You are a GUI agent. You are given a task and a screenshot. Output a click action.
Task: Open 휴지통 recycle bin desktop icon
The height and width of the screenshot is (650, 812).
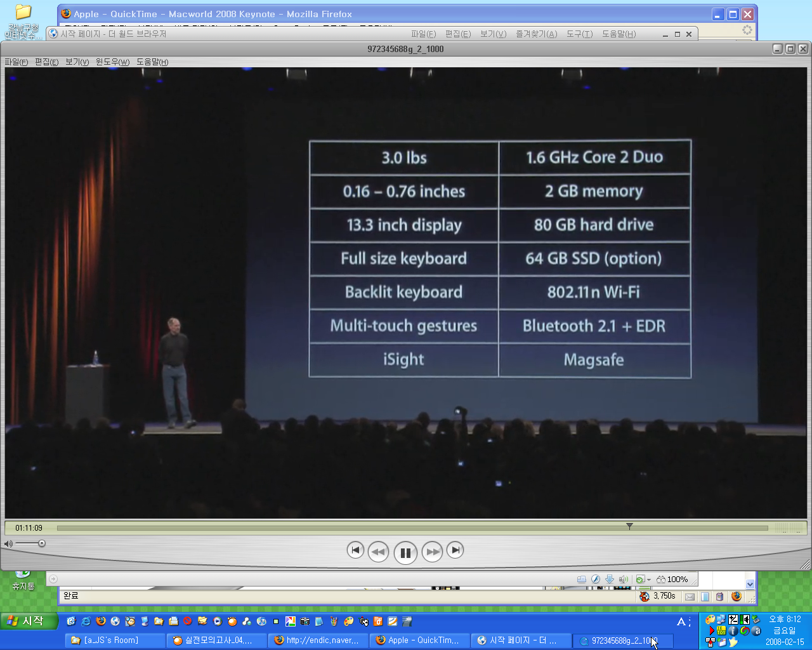click(x=23, y=580)
